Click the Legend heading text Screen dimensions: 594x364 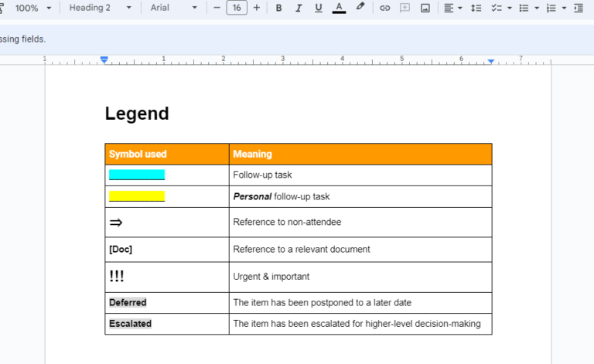tap(137, 114)
